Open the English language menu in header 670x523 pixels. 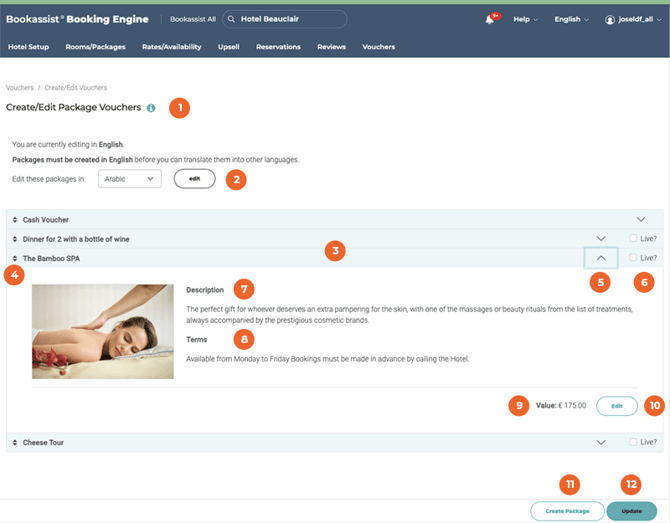point(571,19)
